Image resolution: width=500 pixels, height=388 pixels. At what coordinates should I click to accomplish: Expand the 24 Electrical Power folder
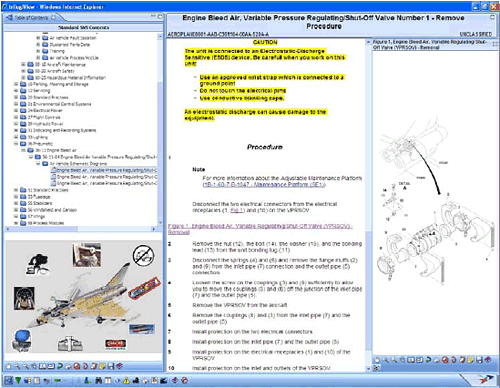(16, 110)
